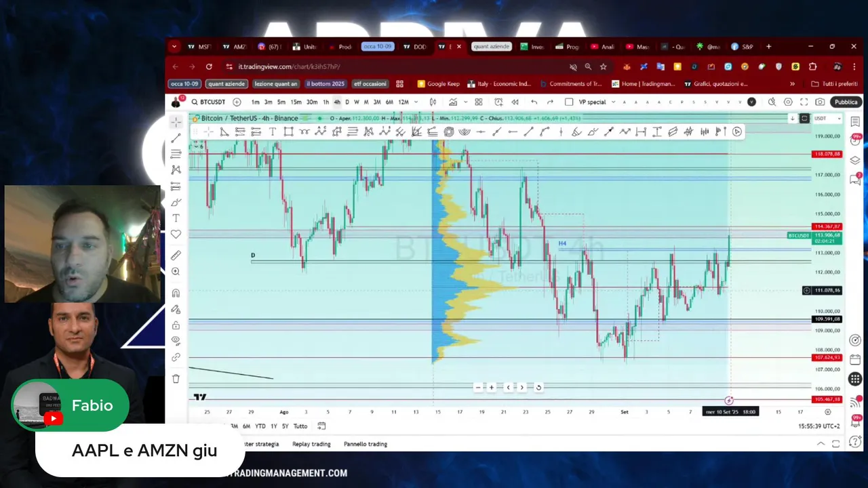Viewport: 868px width, 488px height.
Task: Select the text T tool in floating toolbar
Action: 273,131
